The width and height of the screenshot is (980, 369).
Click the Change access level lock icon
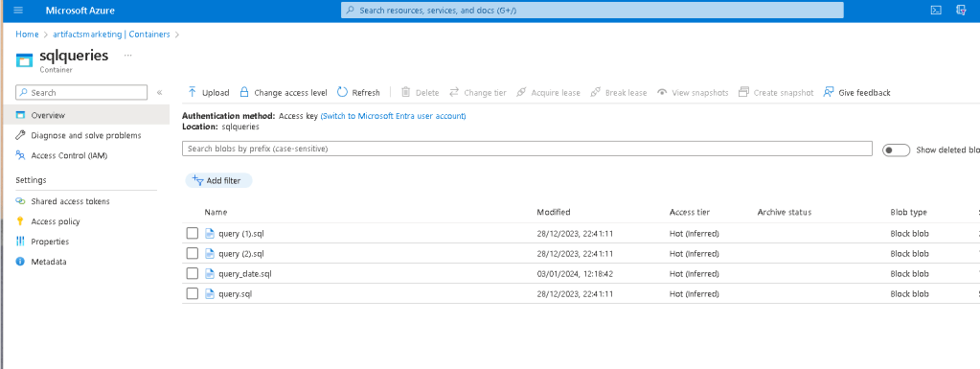(x=244, y=92)
